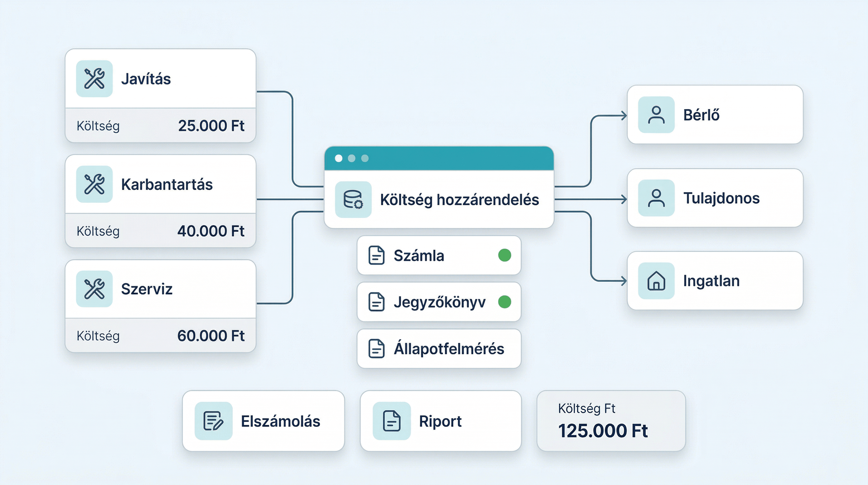This screenshot has height=485, width=868.
Task: Click the 60.000 Ft Szerviz cost row
Action: point(211,336)
